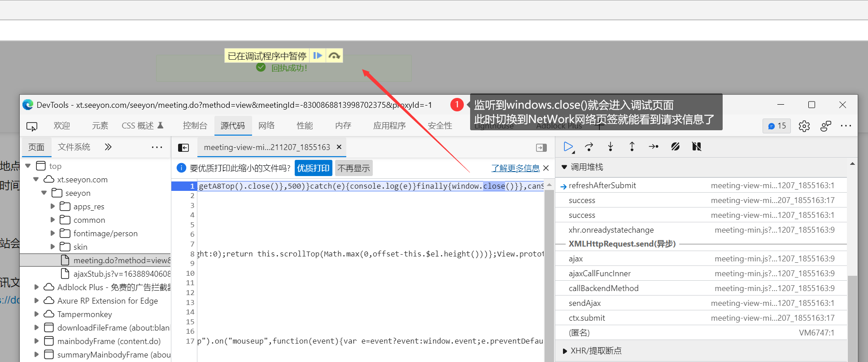
Task: Close the meeting-view-mi file tab
Action: [339, 147]
